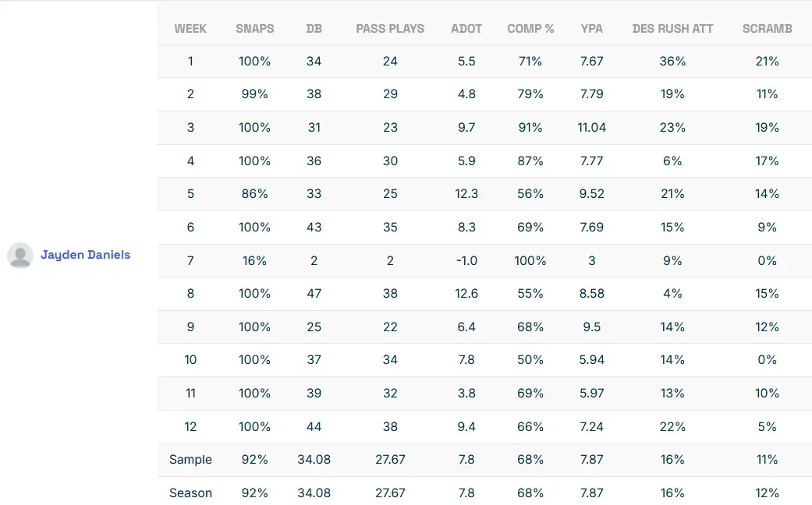
Task: Select the DB column header
Action: coord(314,29)
